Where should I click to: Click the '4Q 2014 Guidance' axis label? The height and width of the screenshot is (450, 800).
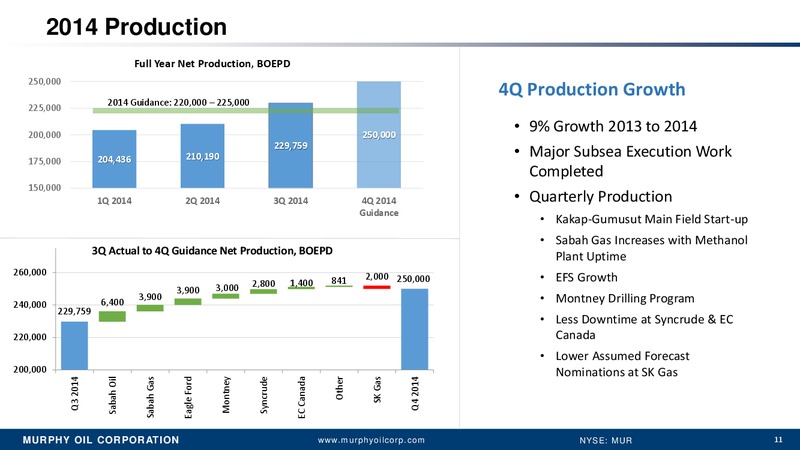pos(379,207)
